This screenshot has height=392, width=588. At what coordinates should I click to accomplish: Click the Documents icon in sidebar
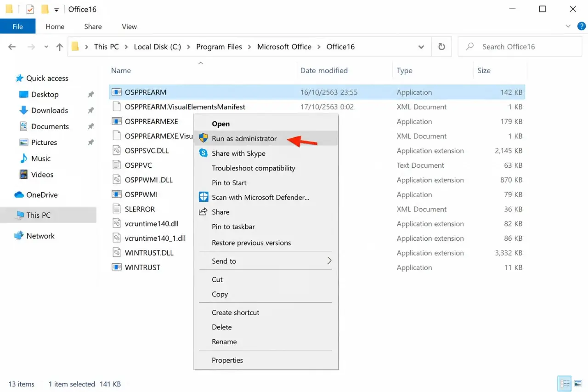click(24, 126)
